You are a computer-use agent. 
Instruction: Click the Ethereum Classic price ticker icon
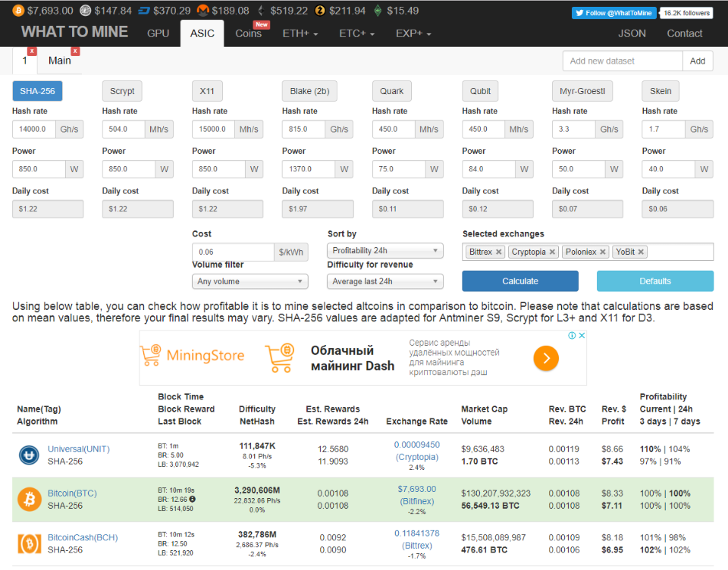point(378,11)
